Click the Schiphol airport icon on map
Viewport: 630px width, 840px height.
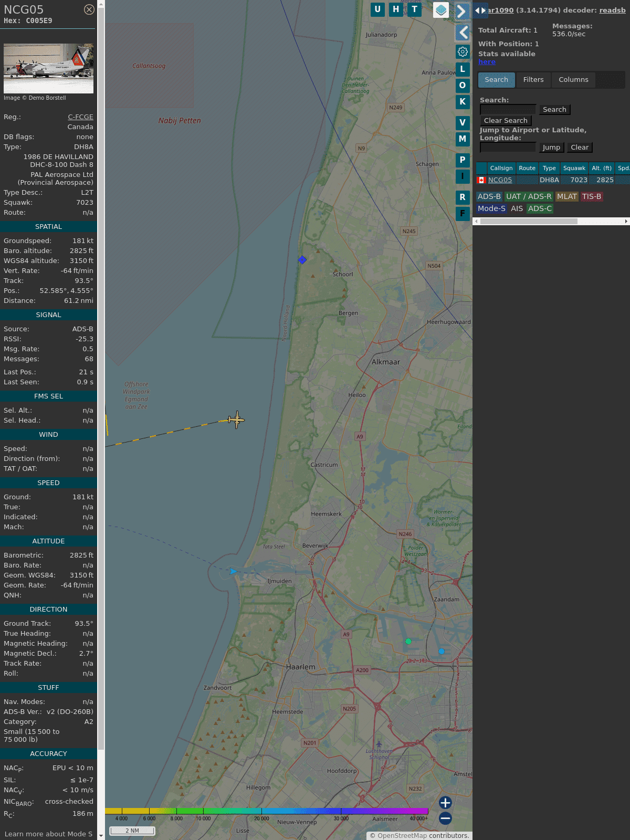click(x=379, y=744)
